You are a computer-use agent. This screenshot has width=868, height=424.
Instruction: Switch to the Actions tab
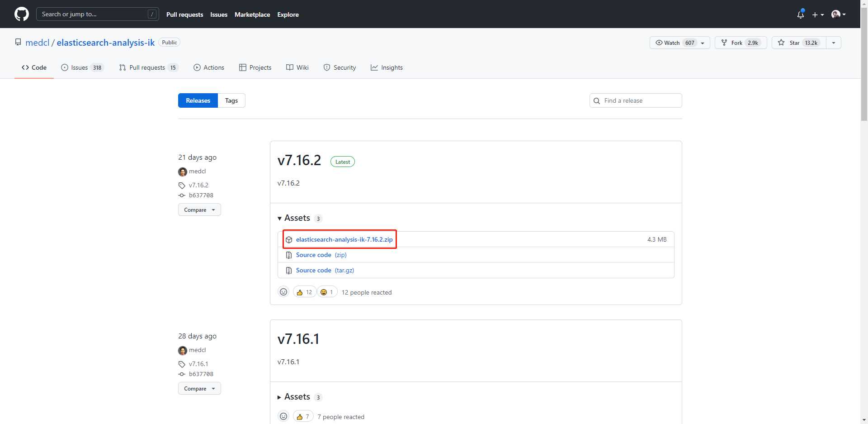coord(209,67)
